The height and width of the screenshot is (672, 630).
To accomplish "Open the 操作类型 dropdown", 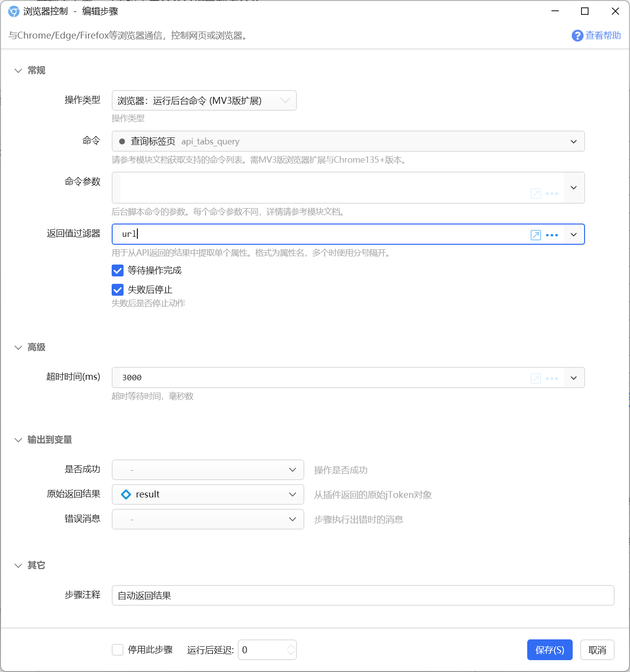I will 204,100.
